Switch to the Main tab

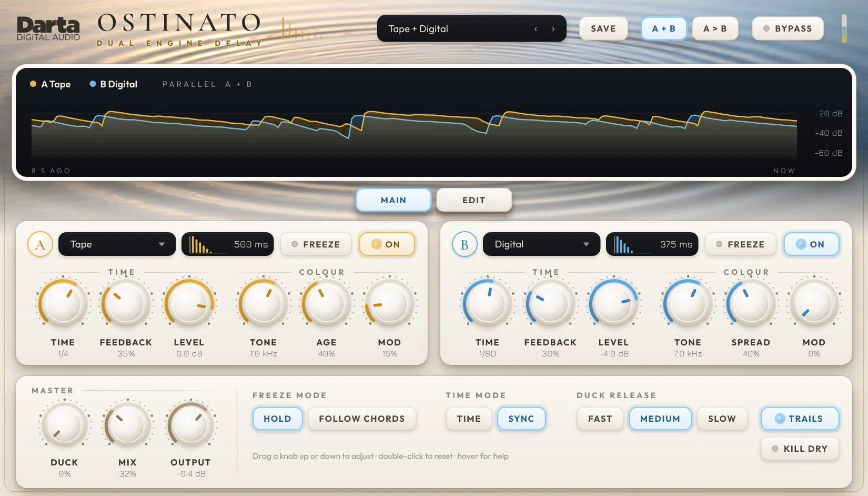click(393, 200)
